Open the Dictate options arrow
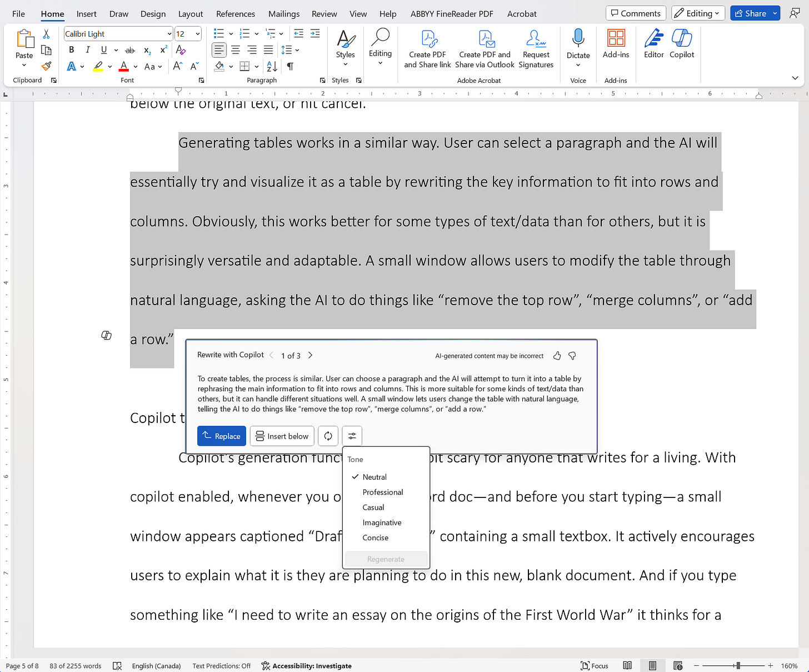 578,64
